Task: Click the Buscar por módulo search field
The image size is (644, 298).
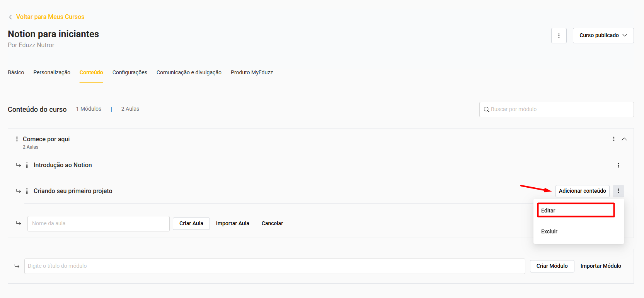Action: click(x=557, y=110)
